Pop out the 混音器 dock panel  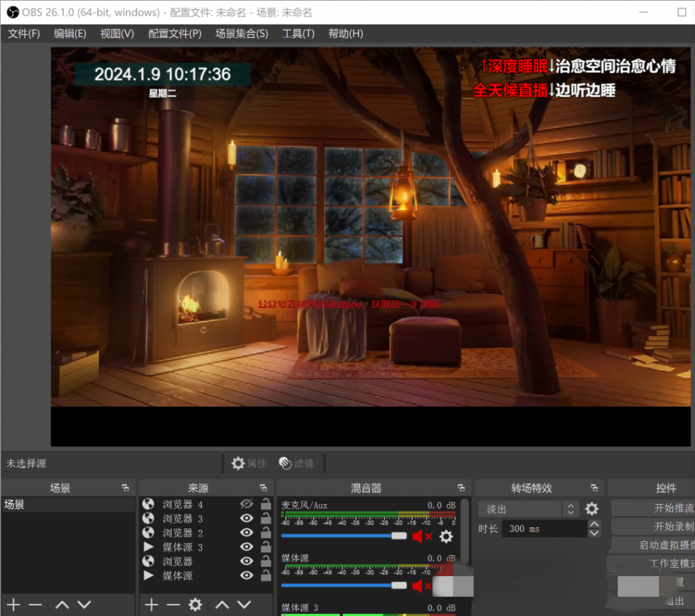[x=462, y=488]
